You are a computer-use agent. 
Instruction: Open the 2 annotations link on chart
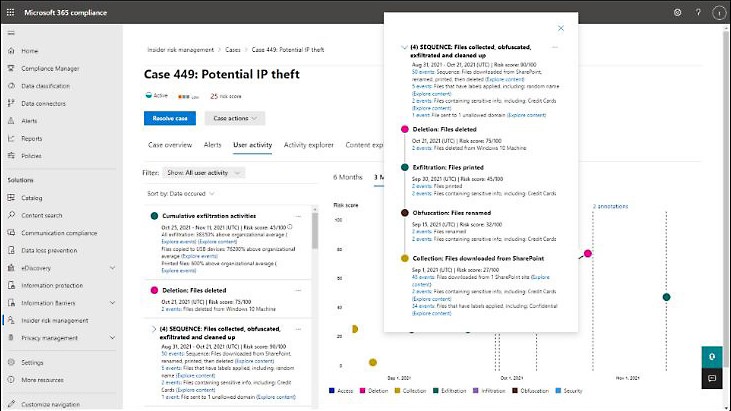point(610,206)
